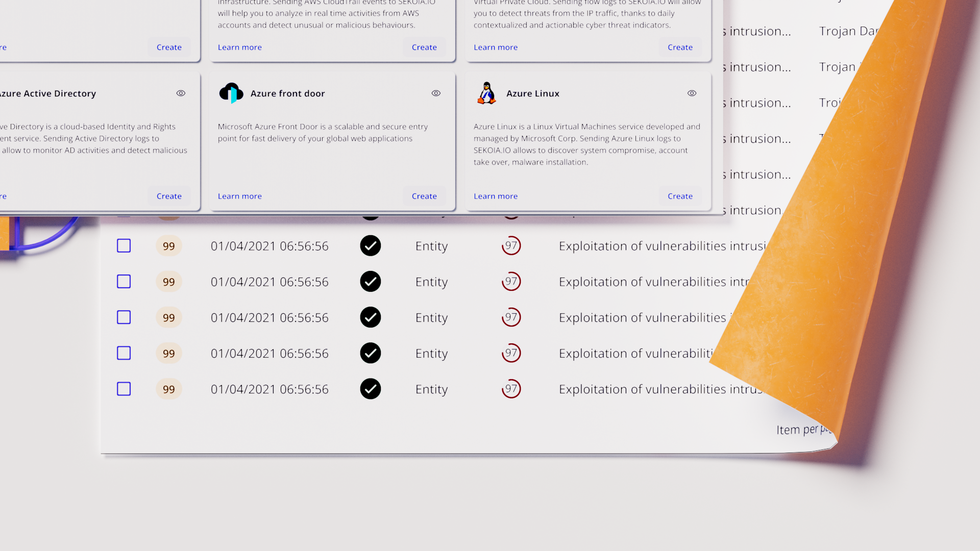Click Create on Azure Active Directory card
Viewport: 980px width, 551px height.
click(x=169, y=196)
